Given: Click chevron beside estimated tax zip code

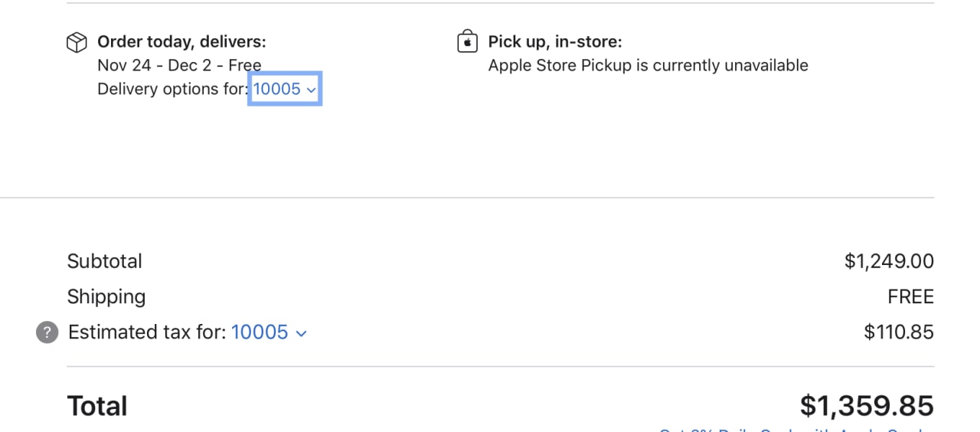Looking at the screenshot, I should point(301,333).
